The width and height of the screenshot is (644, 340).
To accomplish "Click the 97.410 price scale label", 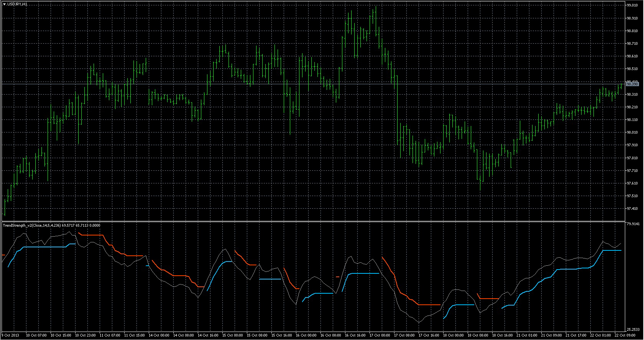I will point(632,209).
